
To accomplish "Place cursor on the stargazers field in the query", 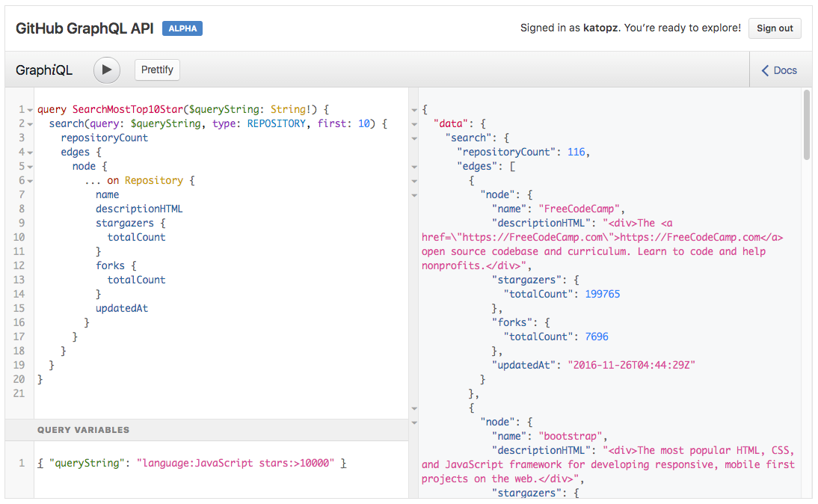I will 125,223.
